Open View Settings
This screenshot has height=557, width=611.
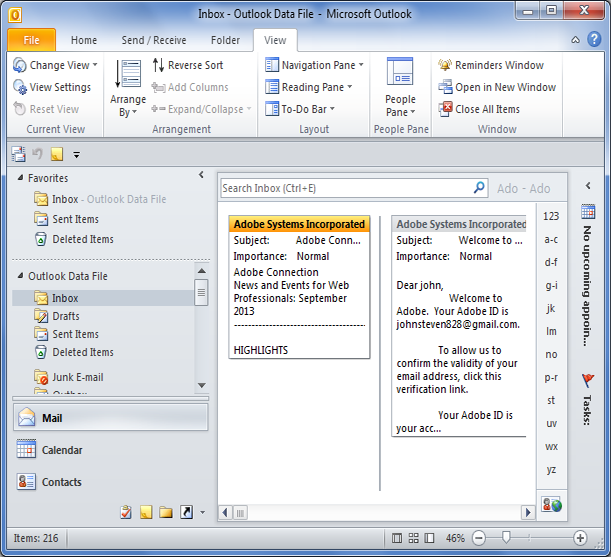pyautogui.click(x=52, y=87)
